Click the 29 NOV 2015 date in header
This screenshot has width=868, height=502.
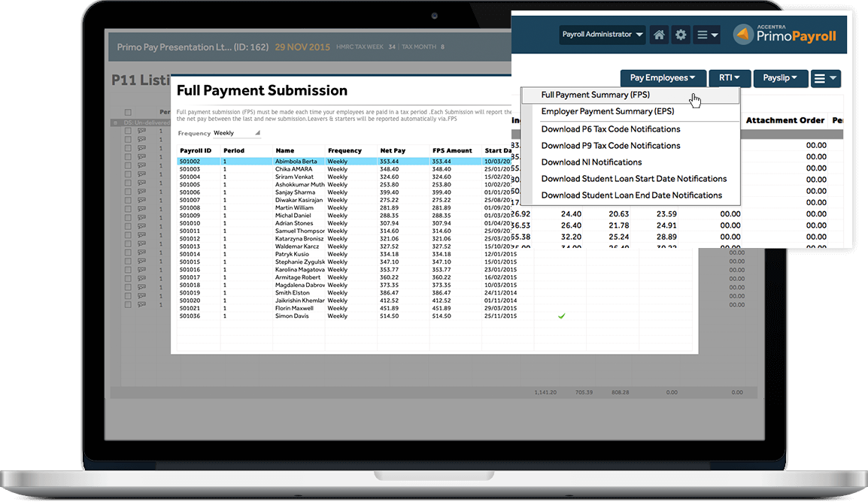(x=302, y=47)
